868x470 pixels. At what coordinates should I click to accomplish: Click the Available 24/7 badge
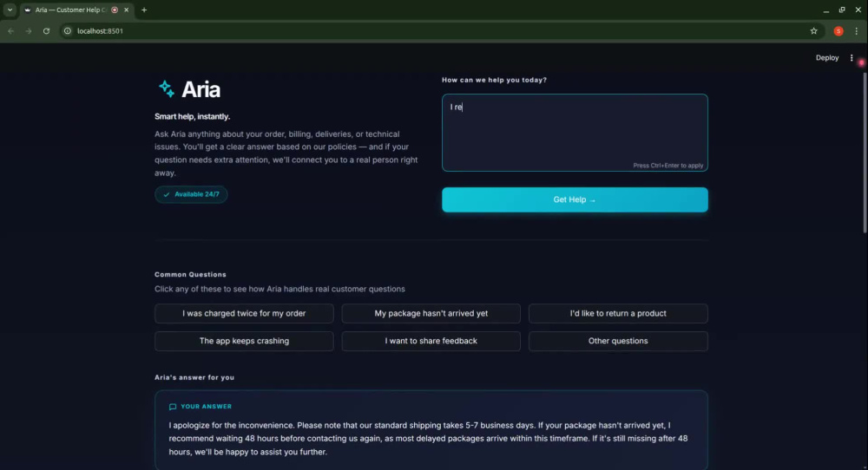click(191, 194)
